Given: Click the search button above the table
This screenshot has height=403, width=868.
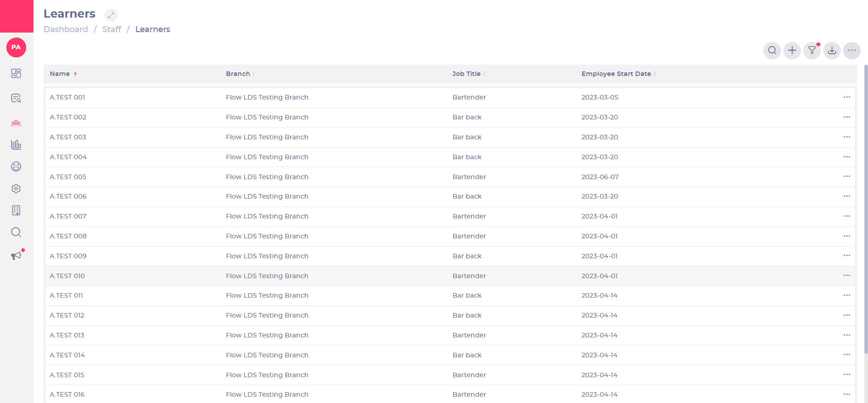Looking at the screenshot, I should click(772, 50).
